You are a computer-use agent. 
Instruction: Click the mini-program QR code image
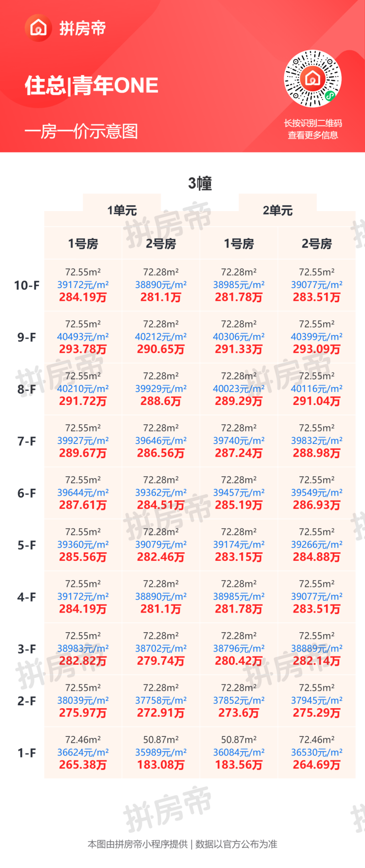[x=313, y=79]
